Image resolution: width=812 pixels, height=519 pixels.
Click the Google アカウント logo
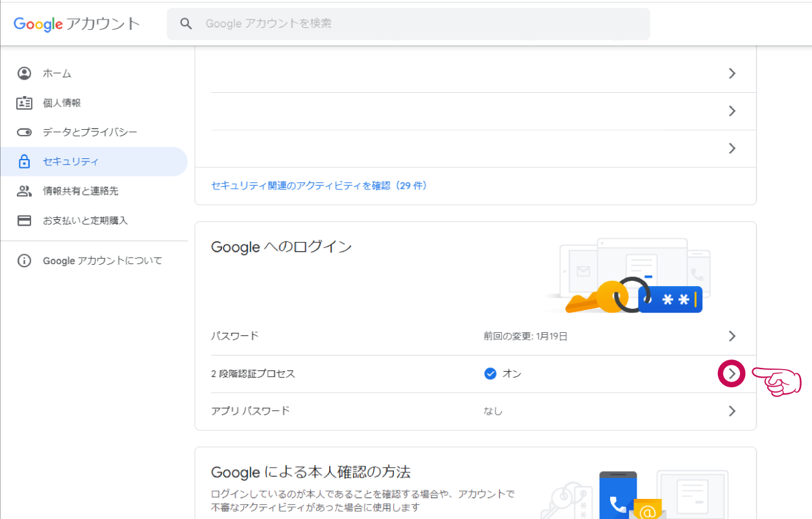(x=77, y=24)
